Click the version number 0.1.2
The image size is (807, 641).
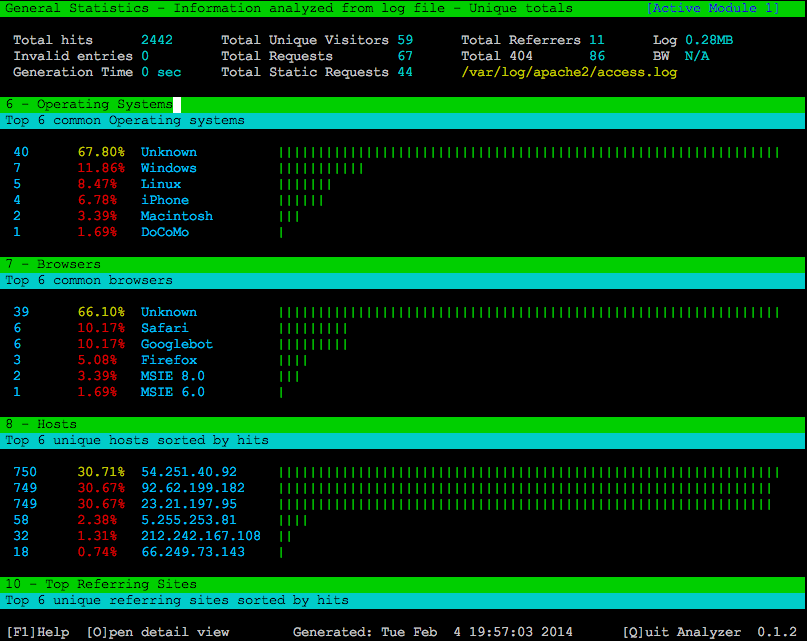(x=777, y=632)
